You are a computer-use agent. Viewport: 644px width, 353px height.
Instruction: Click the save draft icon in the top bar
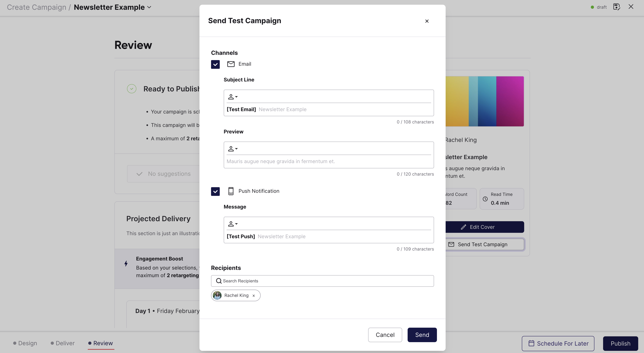click(x=617, y=7)
